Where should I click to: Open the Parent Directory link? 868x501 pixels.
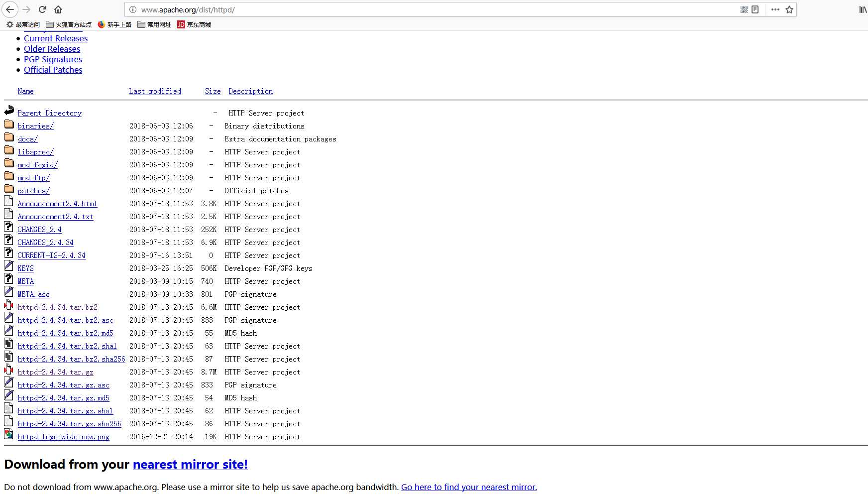(x=50, y=113)
